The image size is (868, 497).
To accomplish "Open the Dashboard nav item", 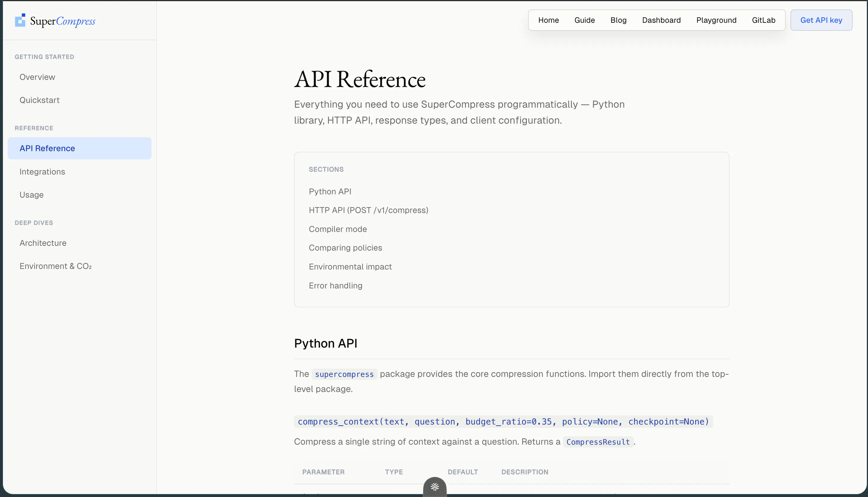I will [x=661, y=20].
